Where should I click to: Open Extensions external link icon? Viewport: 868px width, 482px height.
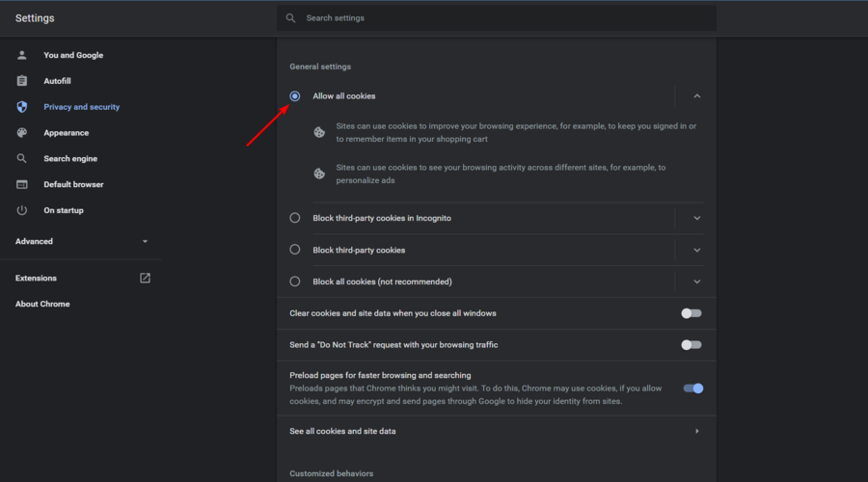145,278
